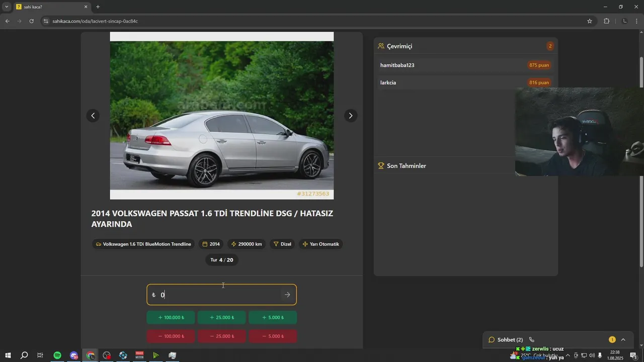Open the volume control in system tray
This screenshot has width=644, height=362.
592,355
